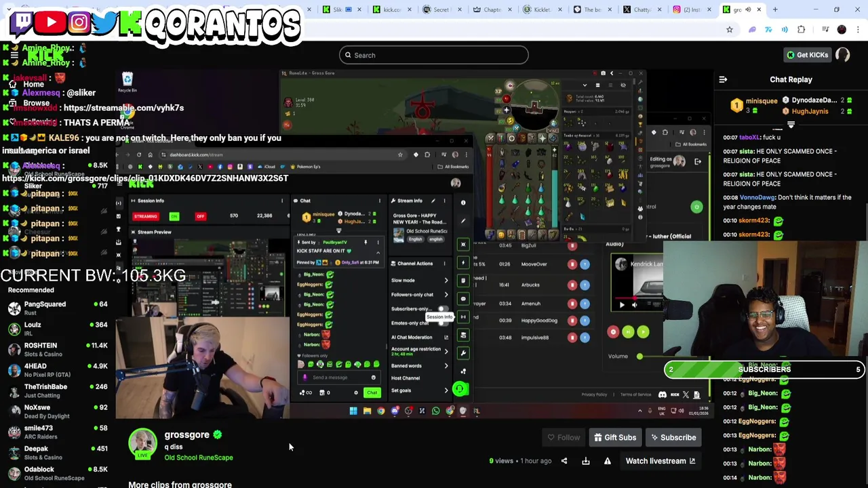Collapse the Chat Replay panel

click(723, 79)
